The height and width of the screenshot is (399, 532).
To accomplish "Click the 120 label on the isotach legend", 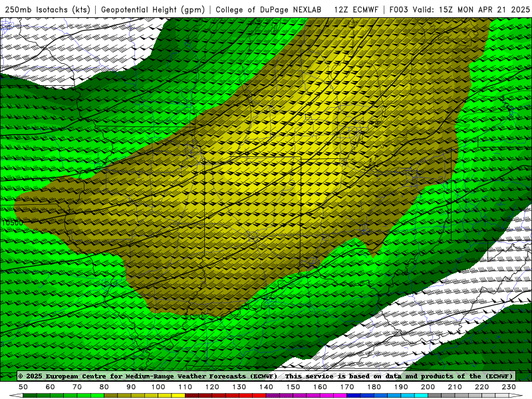I will 212,387.
